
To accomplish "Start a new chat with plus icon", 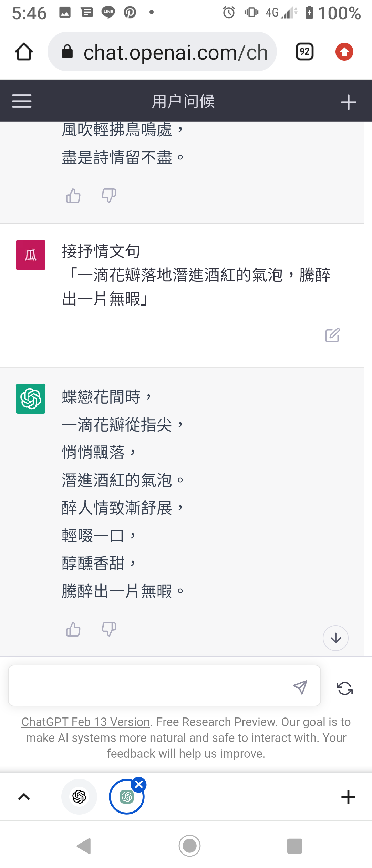I will tap(348, 102).
